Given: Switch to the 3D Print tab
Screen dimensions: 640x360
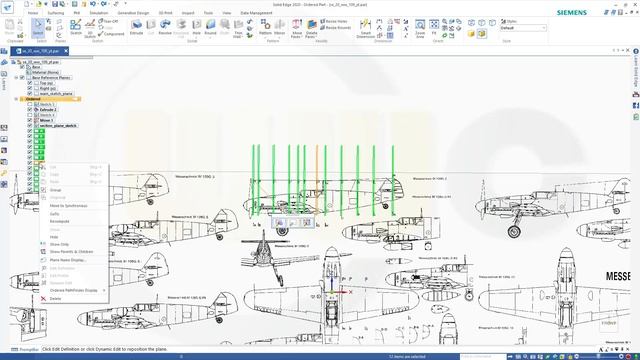Looking at the screenshot, I should (165, 13).
